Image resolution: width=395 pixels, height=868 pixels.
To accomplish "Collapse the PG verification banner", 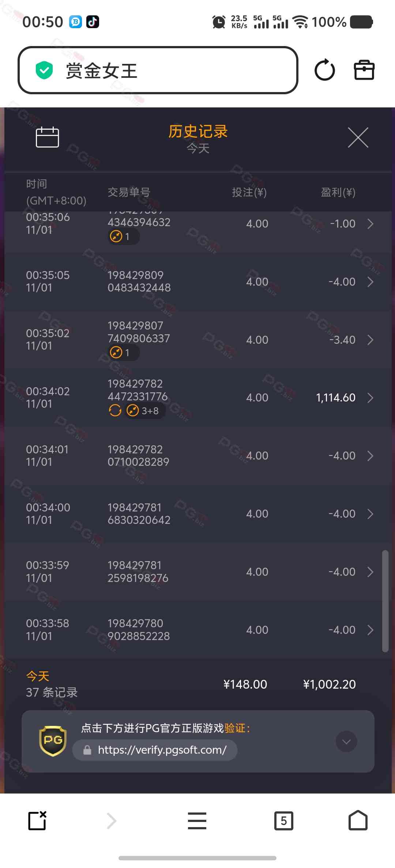I will [346, 741].
